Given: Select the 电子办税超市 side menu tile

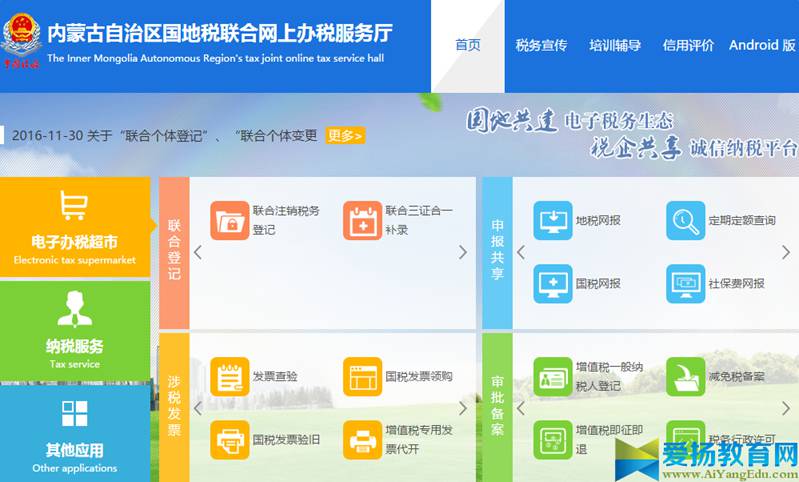Looking at the screenshot, I should click(75, 227).
